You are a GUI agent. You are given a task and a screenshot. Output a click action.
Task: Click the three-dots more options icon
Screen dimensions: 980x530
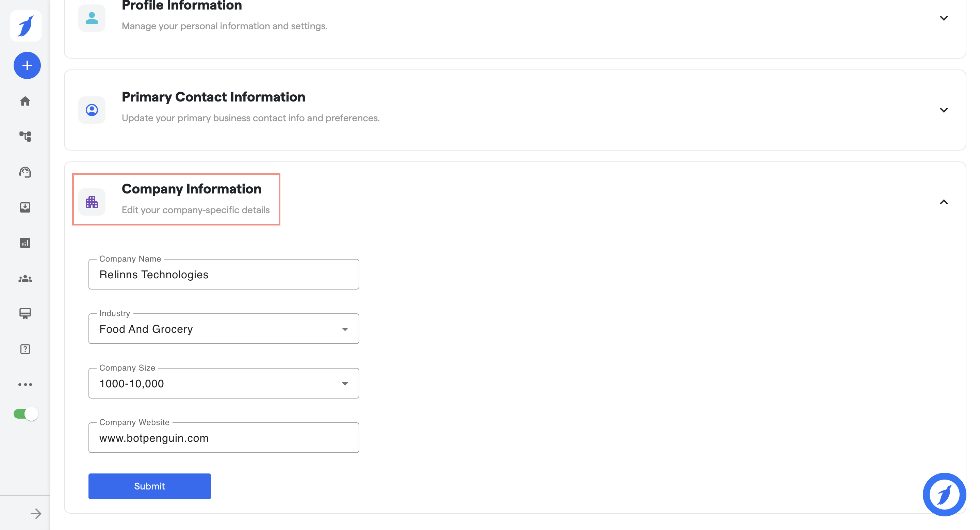[25, 385]
